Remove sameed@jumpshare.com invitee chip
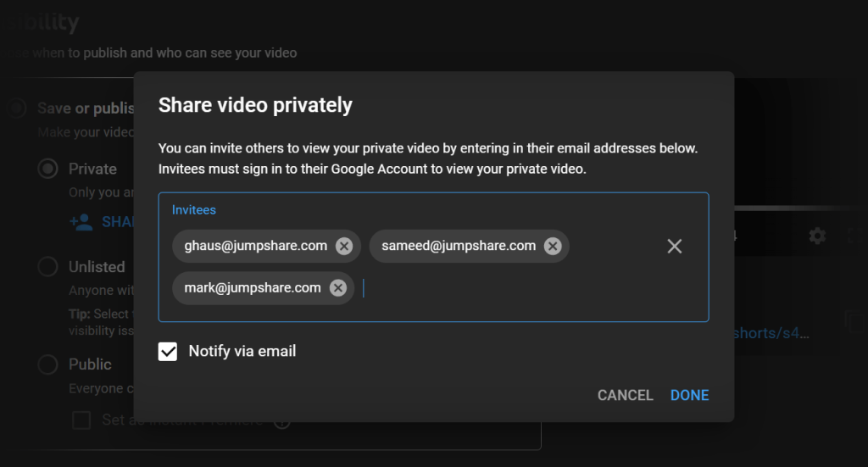 [x=553, y=246]
